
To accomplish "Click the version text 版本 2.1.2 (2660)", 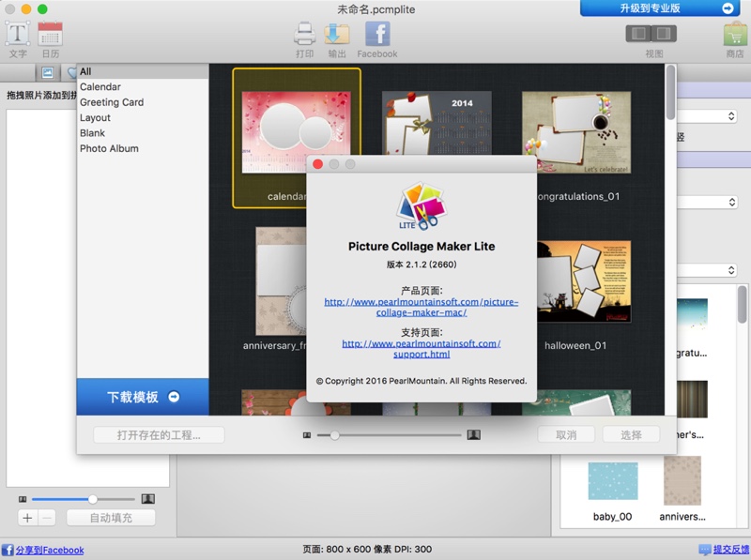I will [421, 265].
